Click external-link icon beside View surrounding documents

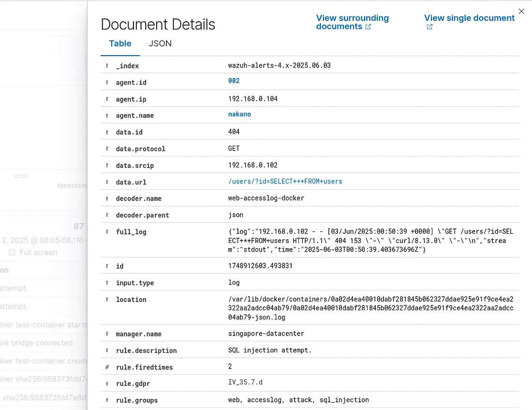[x=368, y=27]
